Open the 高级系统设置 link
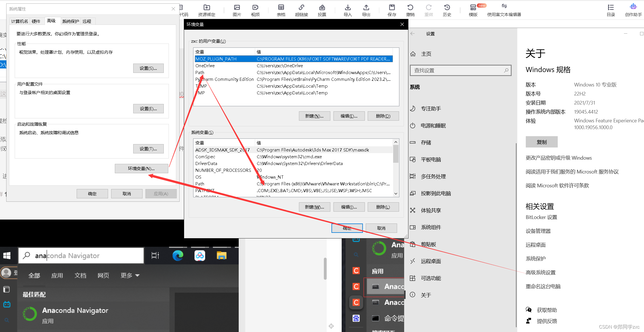The width and height of the screenshot is (644, 332). [540, 273]
